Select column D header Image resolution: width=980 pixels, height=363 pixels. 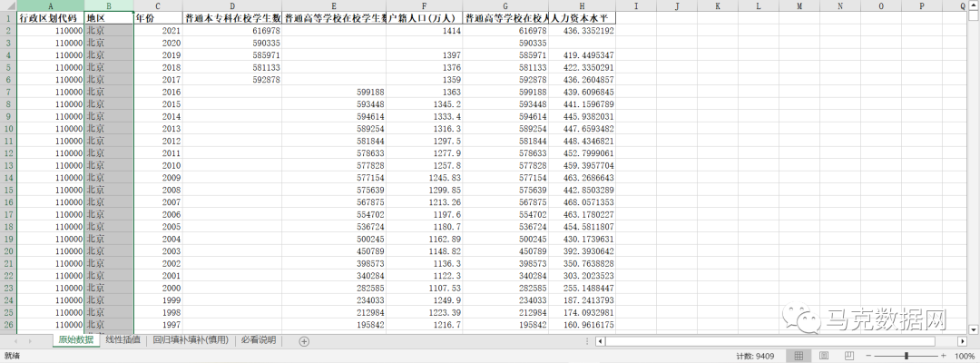232,5
